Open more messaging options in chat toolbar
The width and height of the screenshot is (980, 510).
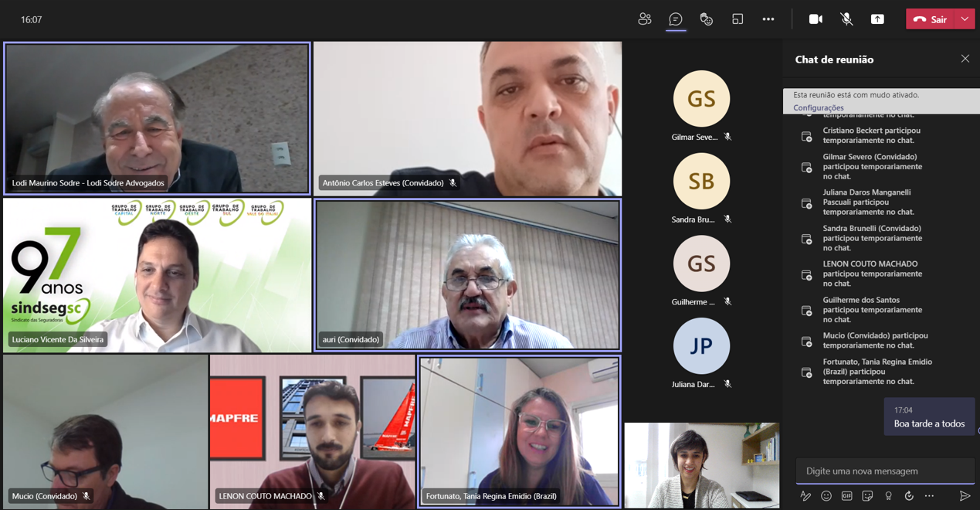pyautogui.click(x=929, y=496)
